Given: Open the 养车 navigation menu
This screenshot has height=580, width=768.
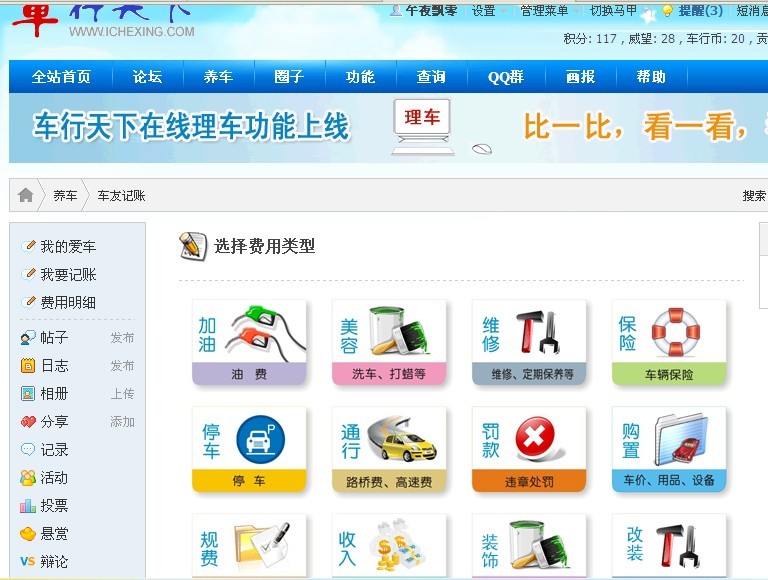Looking at the screenshot, I should click(x=218, y=77).
